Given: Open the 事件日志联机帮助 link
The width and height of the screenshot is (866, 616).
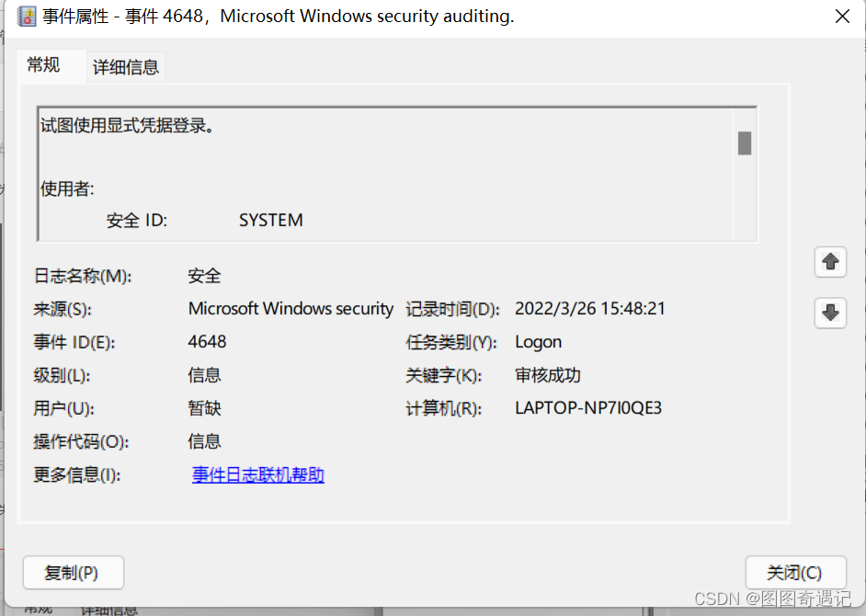Looking at the screenshot, I should click(x=258, y=474).
